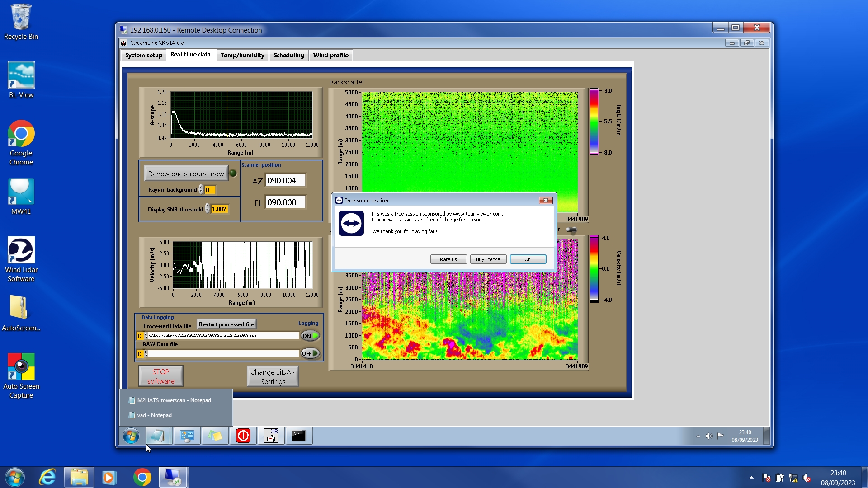Click Notepad icon in remote taskbar

point(158,436)
